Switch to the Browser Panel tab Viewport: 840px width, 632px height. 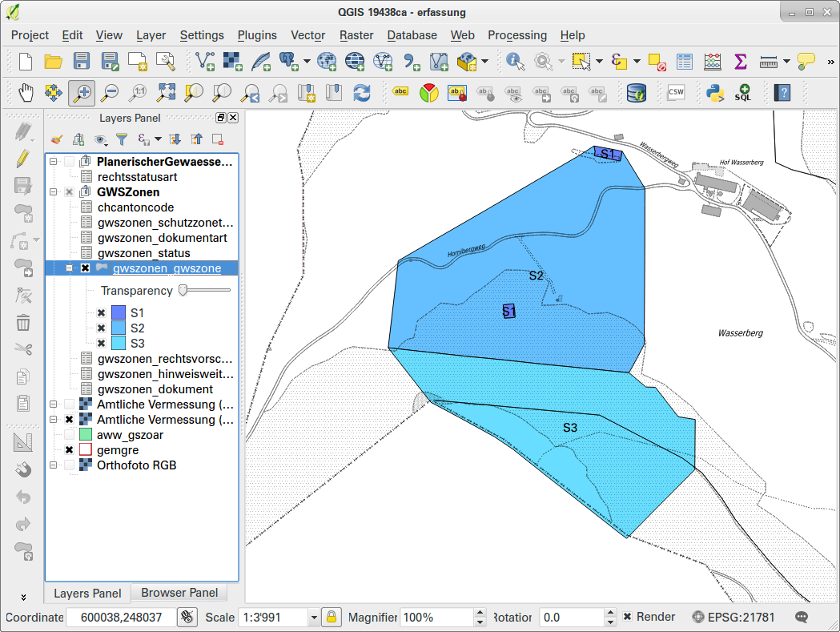tap(179, 592)
